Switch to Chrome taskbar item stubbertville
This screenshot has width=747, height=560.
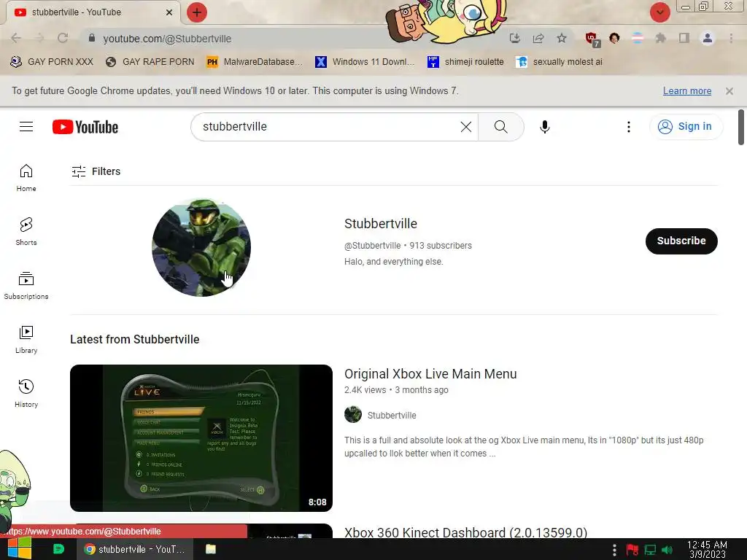pos(135,549)
